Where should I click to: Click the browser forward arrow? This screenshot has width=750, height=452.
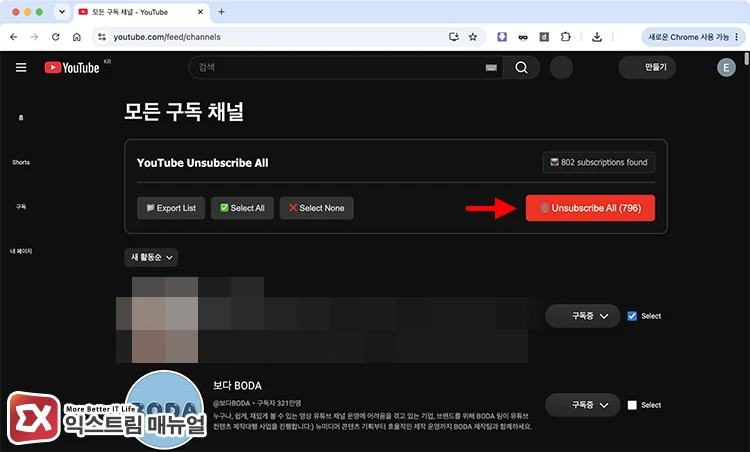[34, 37]
